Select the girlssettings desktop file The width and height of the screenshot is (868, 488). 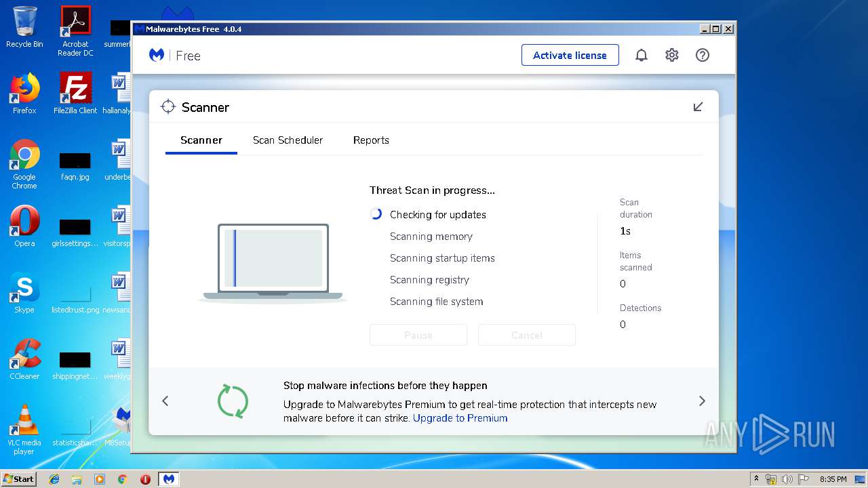click(x=75, y=232)
